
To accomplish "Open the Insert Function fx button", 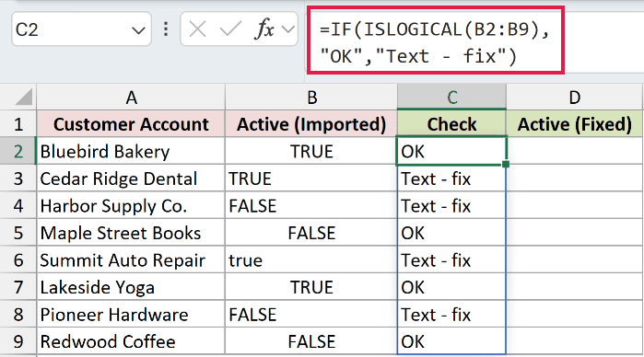I will coord(265,29).
